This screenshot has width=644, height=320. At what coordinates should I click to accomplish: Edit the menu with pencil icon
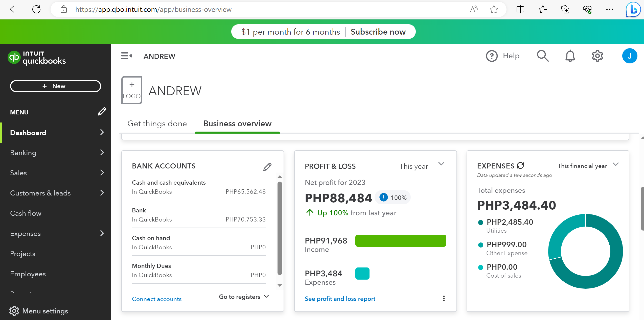click(102, 112)
